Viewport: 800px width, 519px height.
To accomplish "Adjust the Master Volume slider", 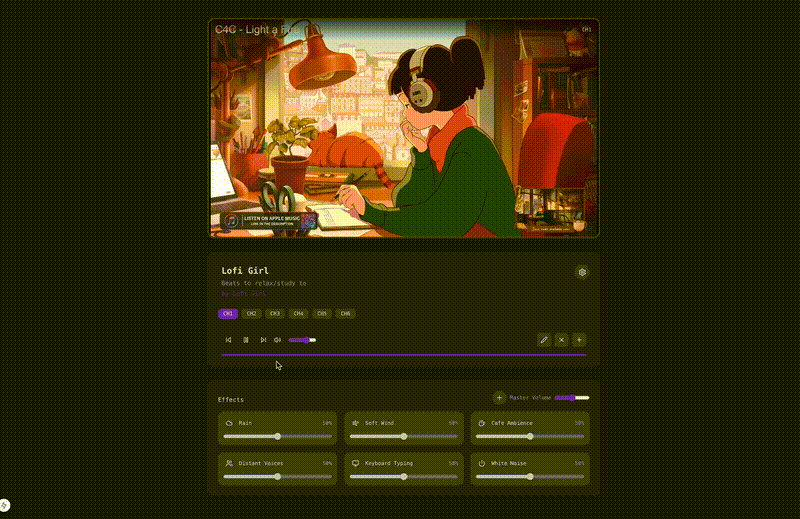I will [572, 398].
